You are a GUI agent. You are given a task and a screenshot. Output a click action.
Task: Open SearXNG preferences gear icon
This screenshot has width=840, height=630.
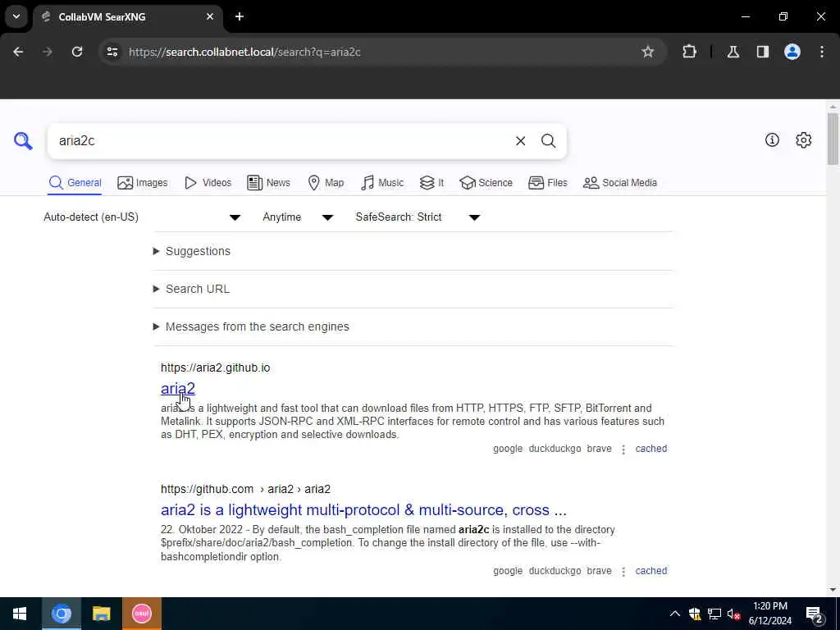tap(804, 139)
